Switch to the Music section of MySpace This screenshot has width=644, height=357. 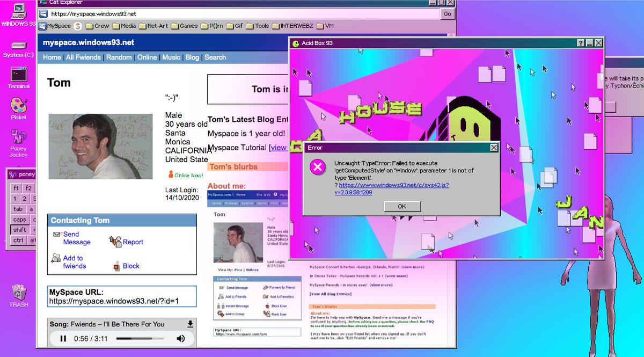click(x=171, y=57)
